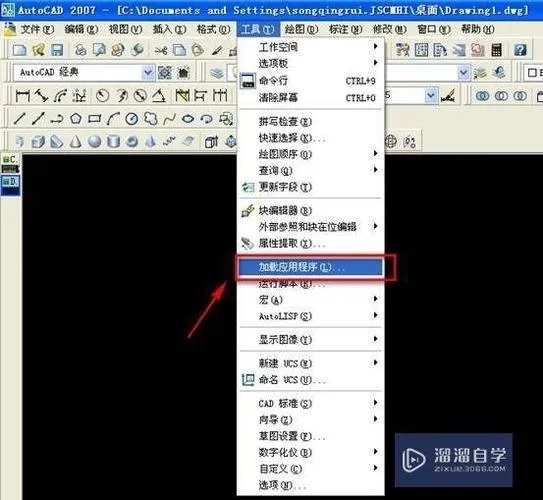This screenshot has height=500, width=543.
Task: Open the 绘图 menu
Action: tap(301, 29)
